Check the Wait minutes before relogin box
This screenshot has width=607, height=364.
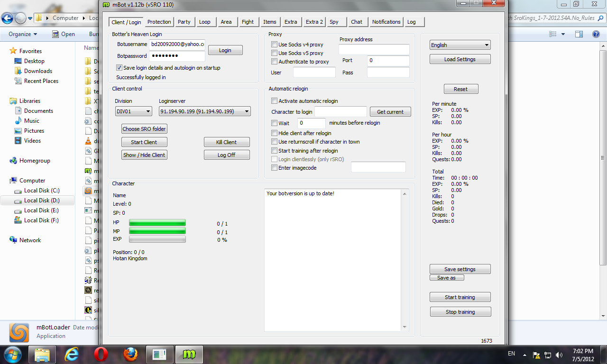pyautogui.click(x=274, y=123)
